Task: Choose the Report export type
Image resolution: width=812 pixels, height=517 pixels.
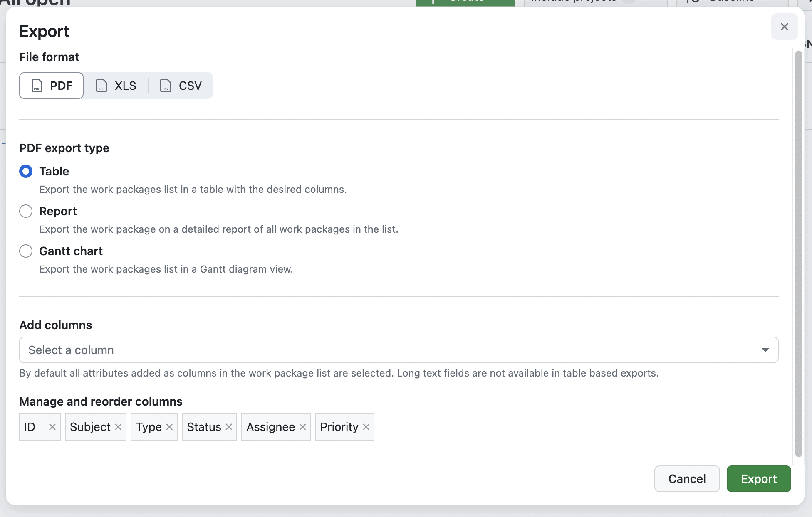Action: coord(25,211)
